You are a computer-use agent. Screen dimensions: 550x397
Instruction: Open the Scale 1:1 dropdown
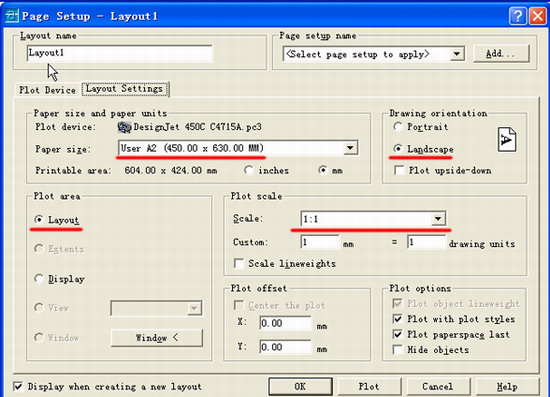click(x=438, y=219)
